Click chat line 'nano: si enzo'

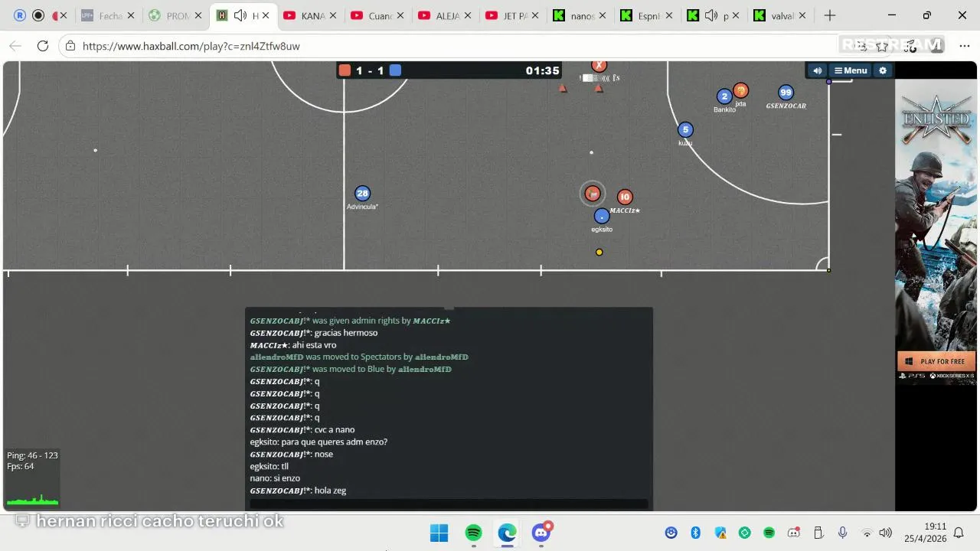(275, 478)
